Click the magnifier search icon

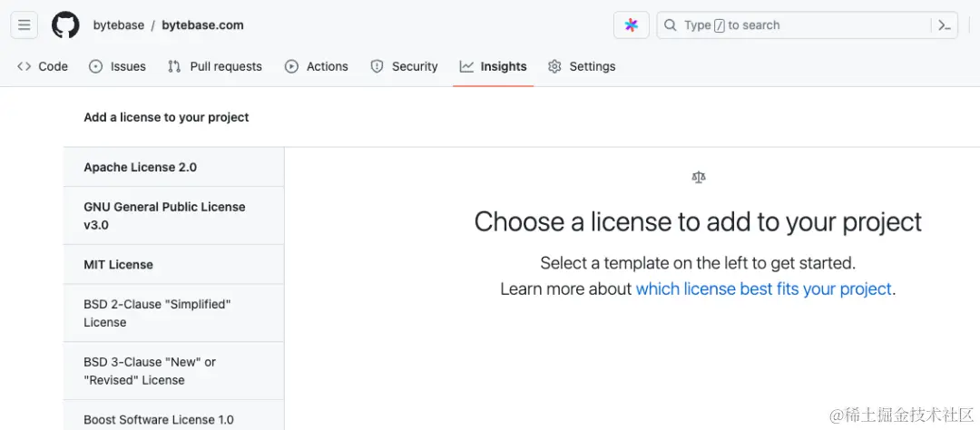(670, 25)
